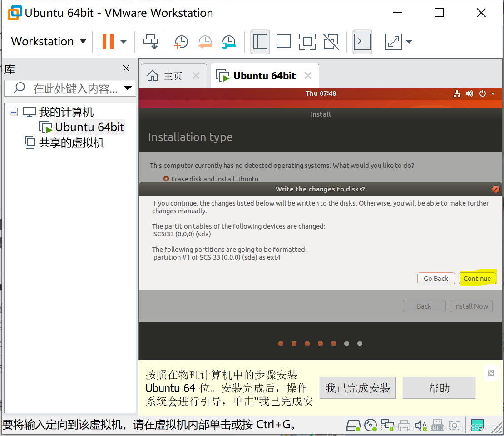Image resolution: width=504 pixels, height=436 pixels.
Task: Click the printer status bar icon
Action: (x=404, y=426)
